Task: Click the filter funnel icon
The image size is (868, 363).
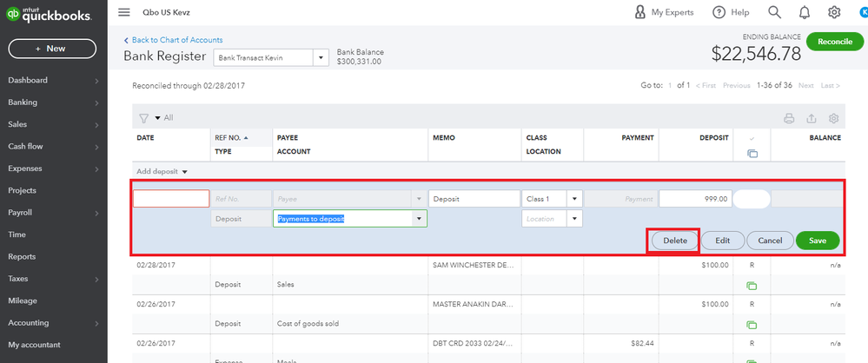Action: pyautogui.click(x=143, y=118)
